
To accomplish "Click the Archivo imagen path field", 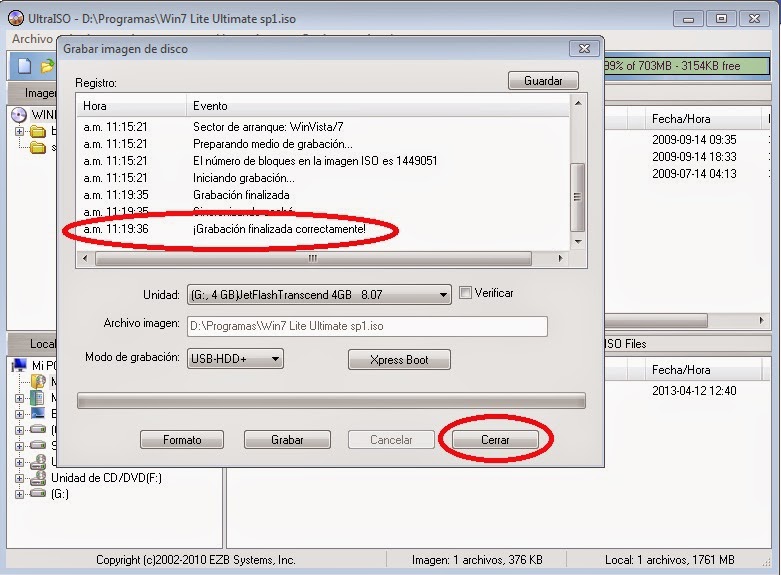I will (368, 326).
